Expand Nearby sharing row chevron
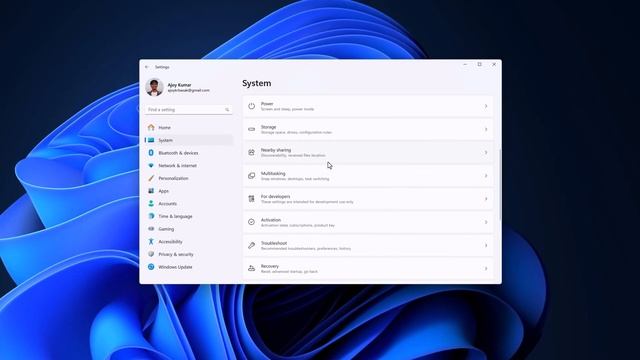 point(486,152)
